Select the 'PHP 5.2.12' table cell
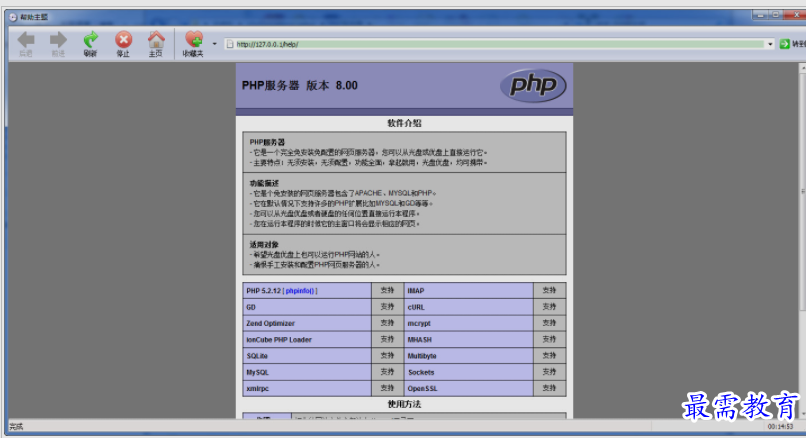Image resolution: width=806 pixels, height=438 pixels. click(x=307, y=290)
